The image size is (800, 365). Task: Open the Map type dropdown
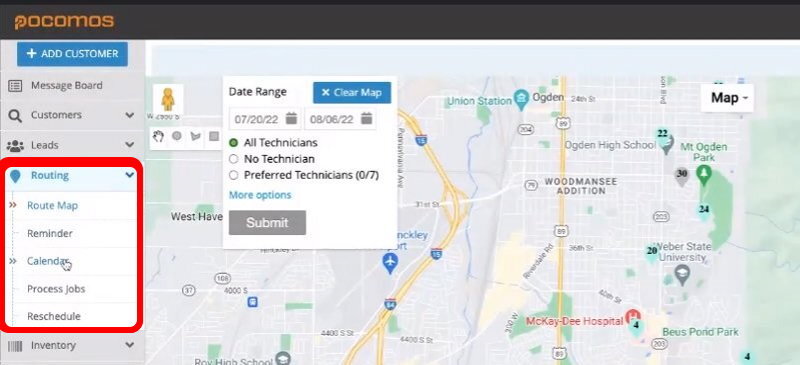pyautogui.click(x=727, y=98)
